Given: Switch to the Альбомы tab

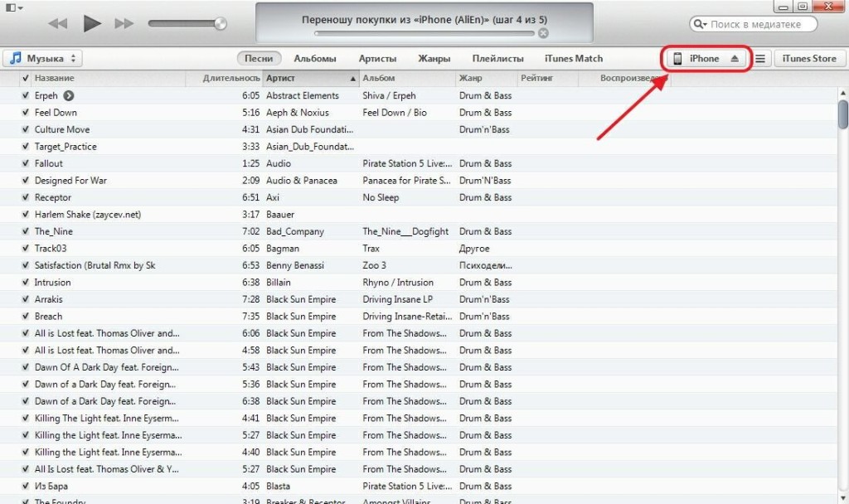Looking at the screenshot, I should (315, 59).
